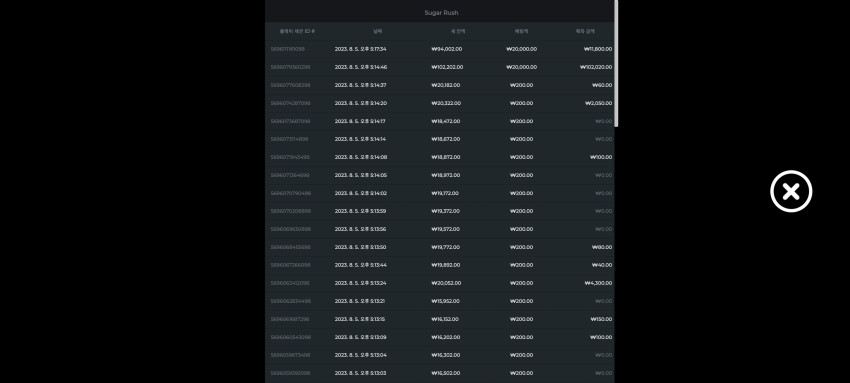Select the date ending 5:14:46
Image resolution: width=850 pixels, height=383 pixels.
click(x=360, y=67)
